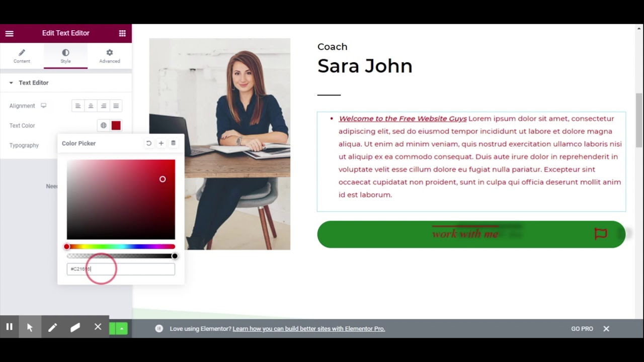Click the Sara John heading
Screen dimensions: 644x362
[x=365, y=66]
